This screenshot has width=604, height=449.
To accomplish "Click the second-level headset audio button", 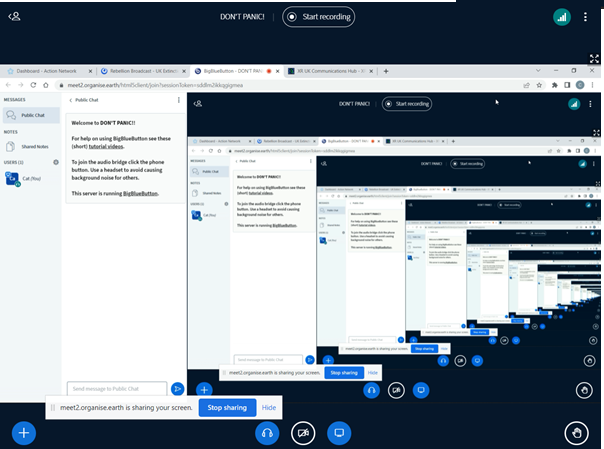I will coord(371,390).
